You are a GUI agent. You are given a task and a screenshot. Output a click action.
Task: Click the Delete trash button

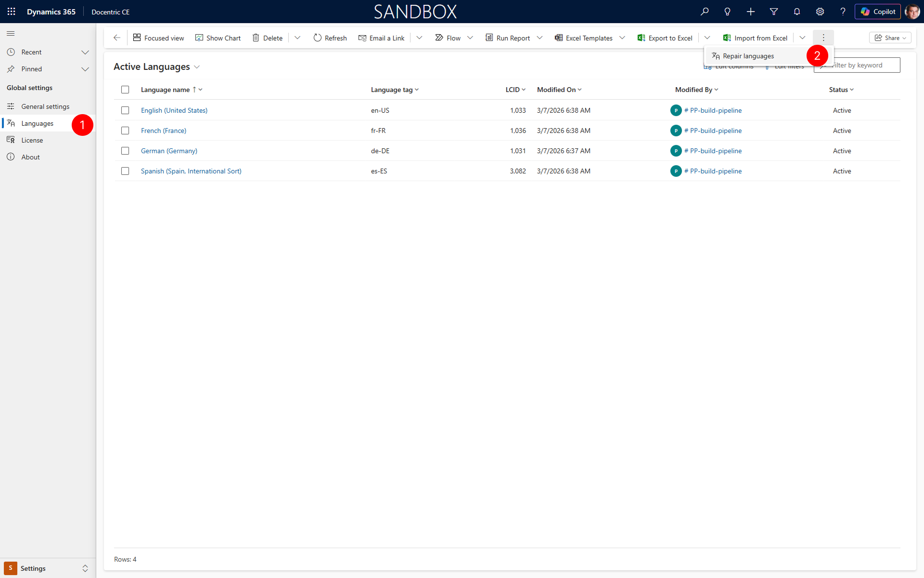point(268,38)
